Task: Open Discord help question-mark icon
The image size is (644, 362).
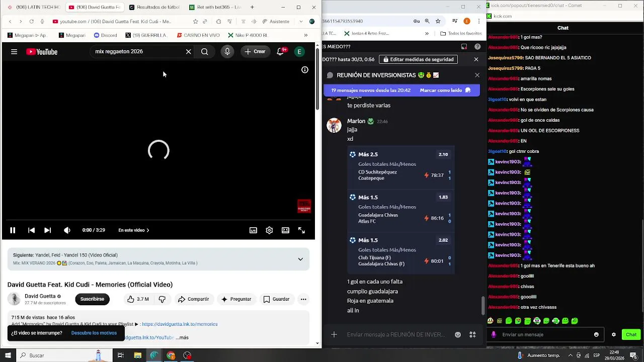Action: click(477, 47)
